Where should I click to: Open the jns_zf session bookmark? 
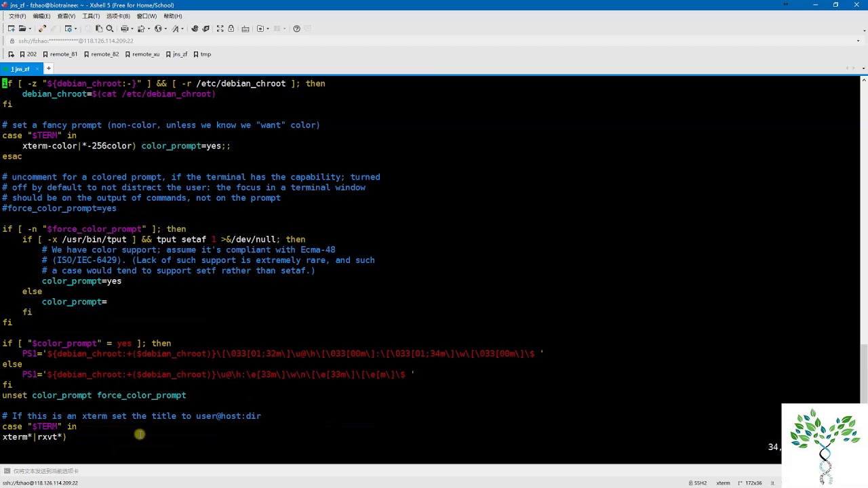tap(176, 54)
